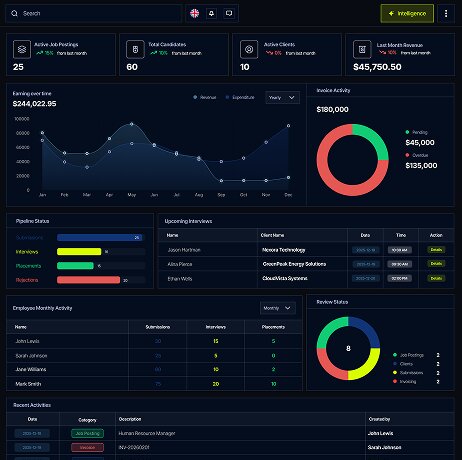
Task: Select the Sarah Johnson employee row name
Action: [31, 356]
